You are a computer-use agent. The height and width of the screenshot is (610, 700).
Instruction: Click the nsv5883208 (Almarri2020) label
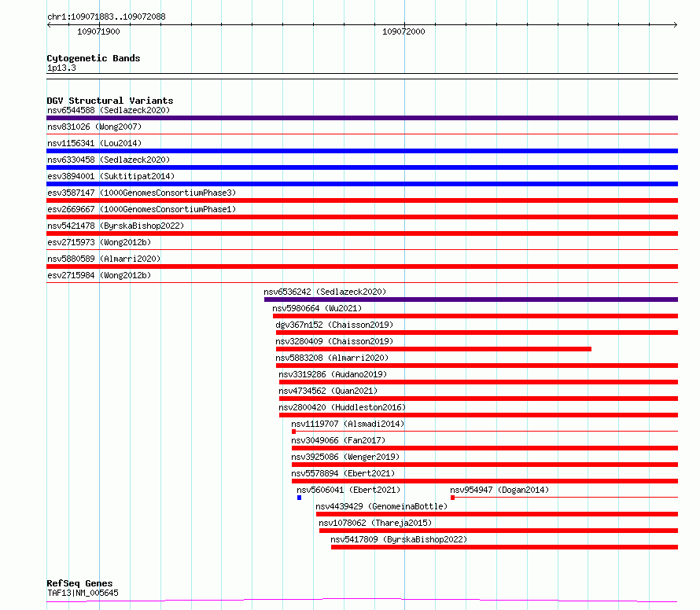tap(332, 358)
